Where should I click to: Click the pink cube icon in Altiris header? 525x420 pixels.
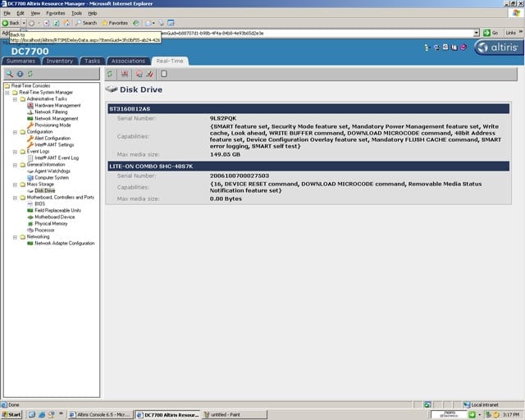(463, 48)
